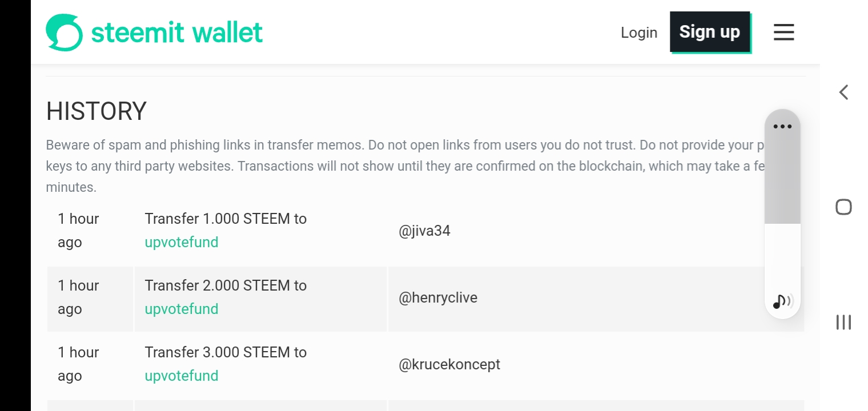Open the hamburger menu

click(x=783, y=32)
